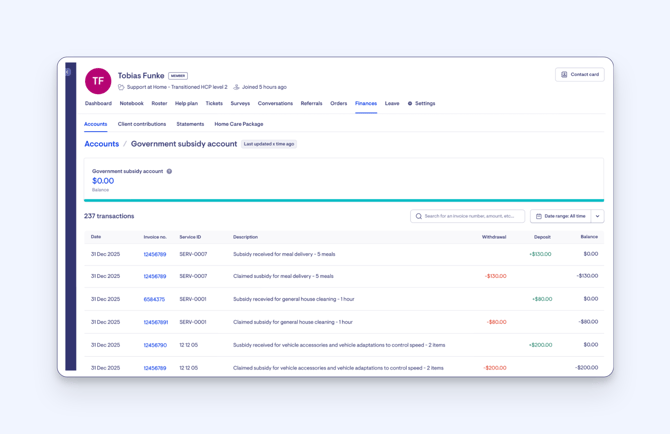Viewport: 670px width, 434px height.
Task: Expand the collapsed left sidebar arrow
Action: point(68,72)
